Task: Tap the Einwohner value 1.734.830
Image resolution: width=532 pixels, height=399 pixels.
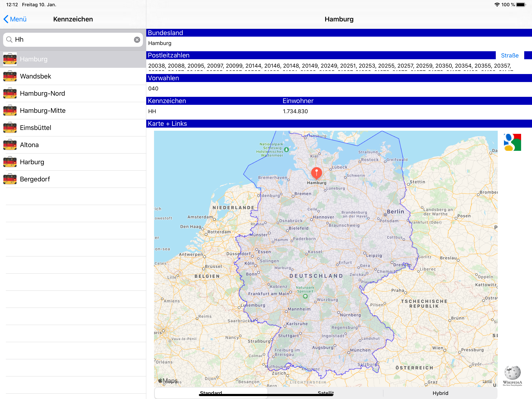Action: [295, 111]
